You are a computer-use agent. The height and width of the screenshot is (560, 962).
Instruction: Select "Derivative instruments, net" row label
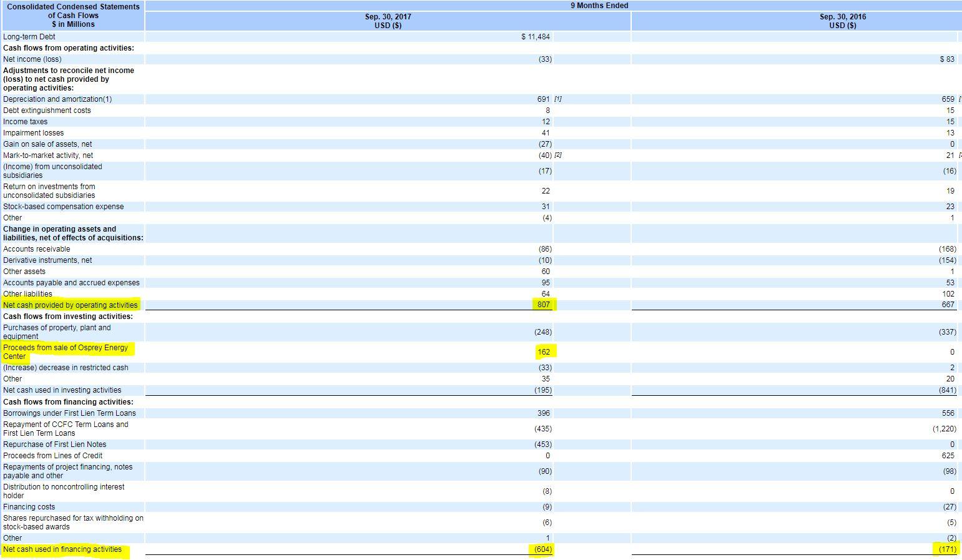pos(47,260)
